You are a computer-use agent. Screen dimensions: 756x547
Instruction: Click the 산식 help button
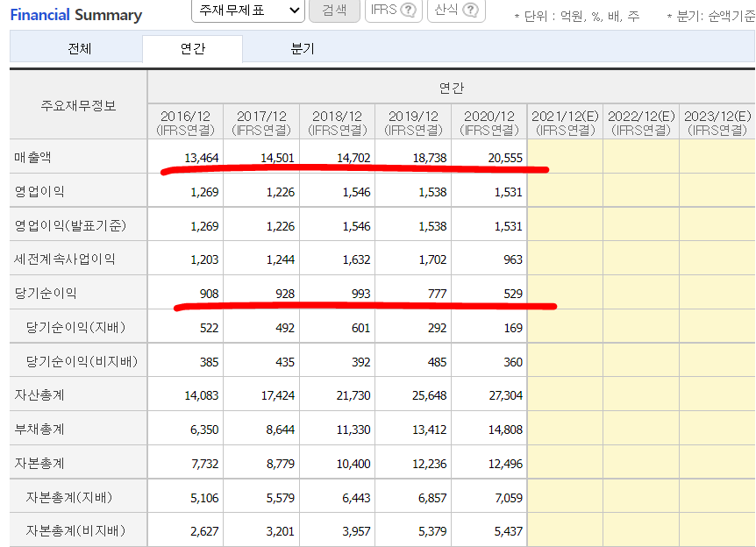(x=456, y=11)
